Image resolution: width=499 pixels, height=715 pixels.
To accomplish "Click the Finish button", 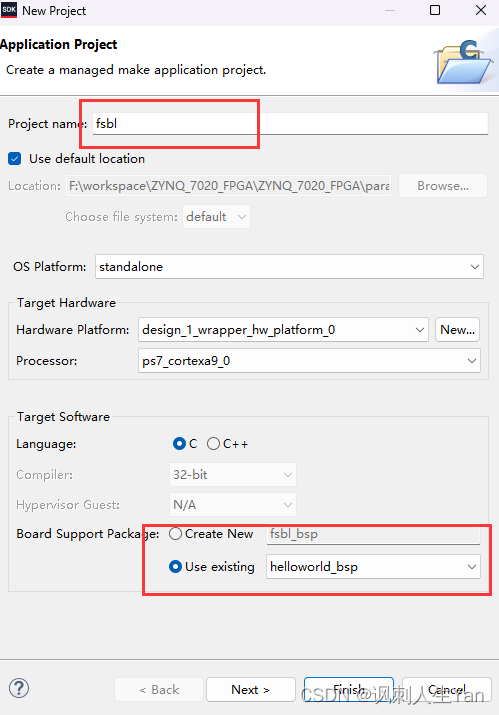I will point(349,689).
